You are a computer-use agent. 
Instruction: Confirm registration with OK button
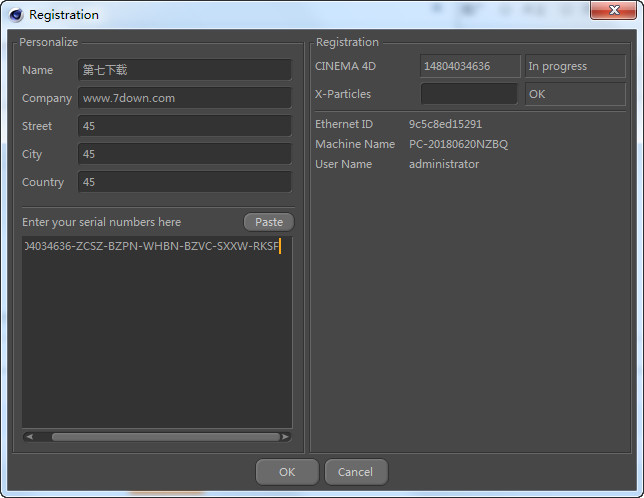point(287,472)
